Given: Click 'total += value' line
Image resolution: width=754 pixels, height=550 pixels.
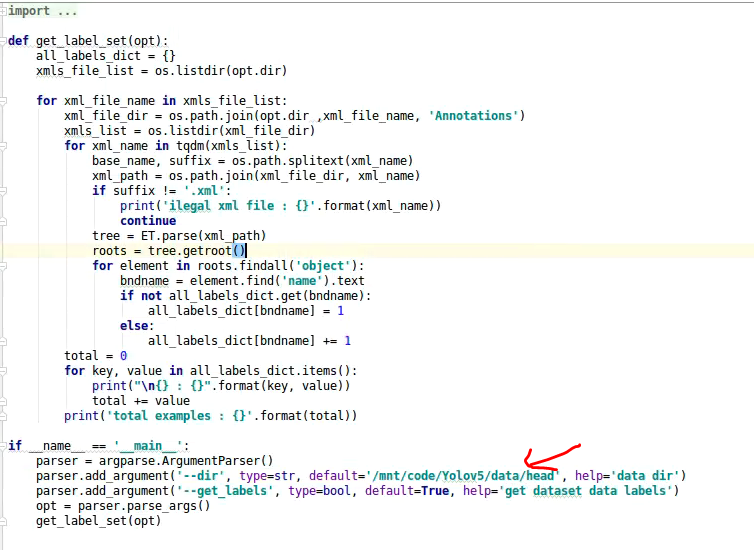Looking at the screenshot, I should (141, 401).
